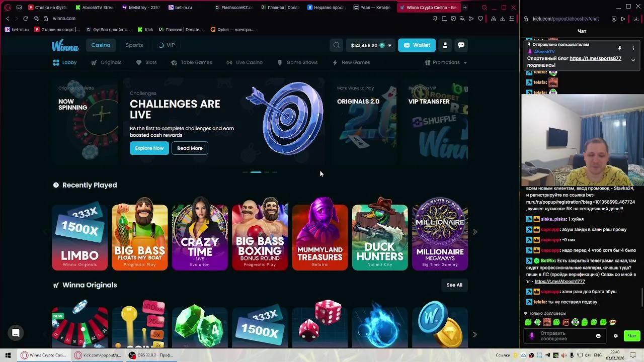Open pinned message three-dot options
This screenshot has height=362, width=644.
[633, 48]
